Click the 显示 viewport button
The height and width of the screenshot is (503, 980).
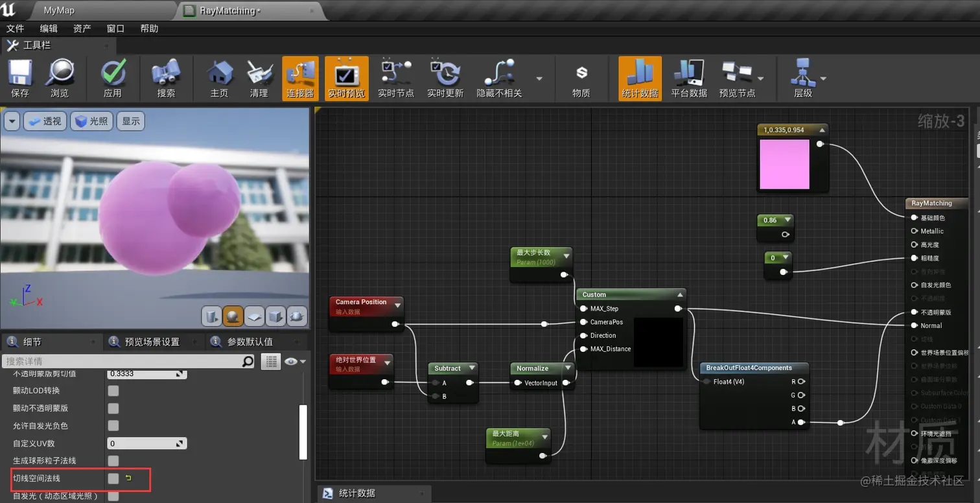131,121
